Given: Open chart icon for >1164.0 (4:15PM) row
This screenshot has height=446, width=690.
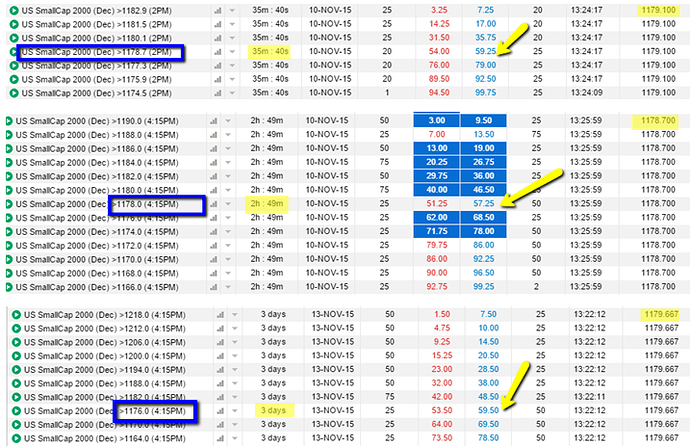Looking at the screenshot, I should pos(220,439).
